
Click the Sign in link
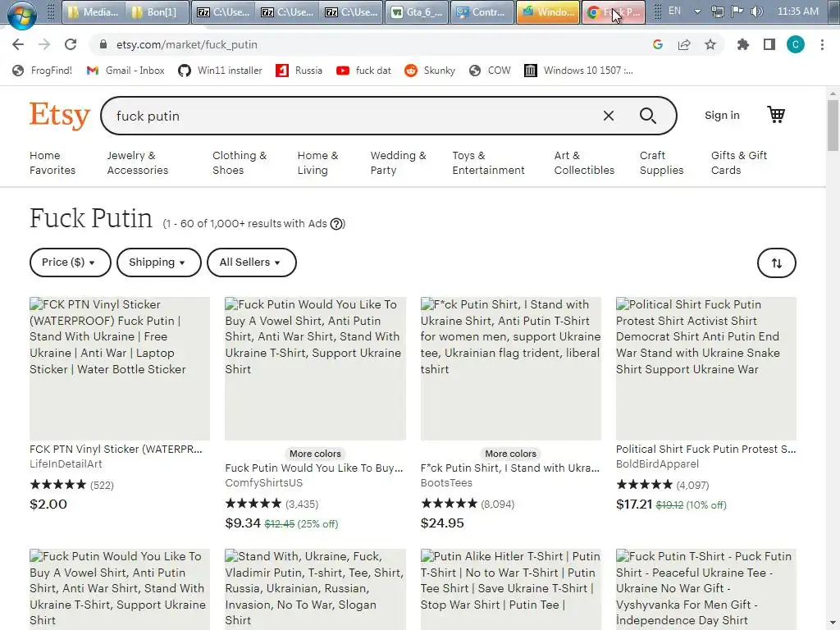[x=722, y=115]
